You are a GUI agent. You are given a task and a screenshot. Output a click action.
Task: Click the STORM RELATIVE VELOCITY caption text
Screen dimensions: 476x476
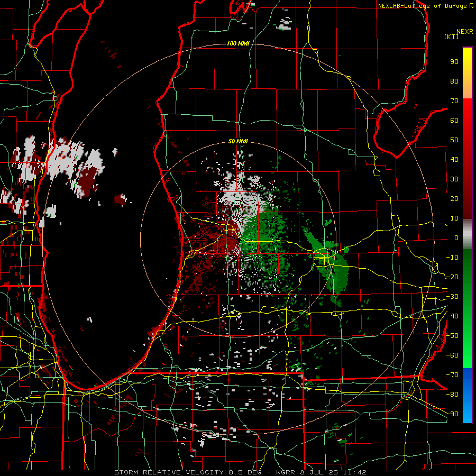pos(169,472)
